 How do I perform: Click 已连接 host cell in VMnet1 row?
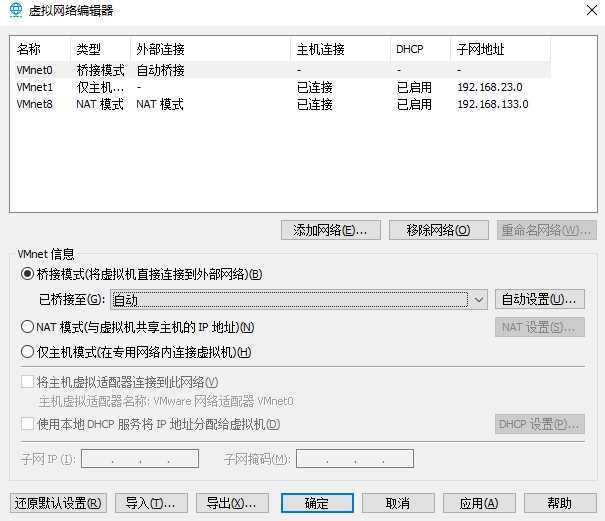(x=314, y=88)
